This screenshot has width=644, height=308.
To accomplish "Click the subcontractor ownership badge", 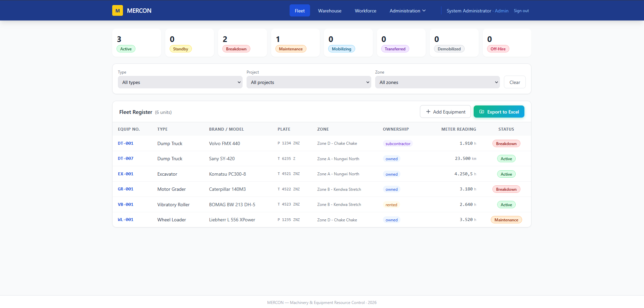I will [x=398, y=144].
